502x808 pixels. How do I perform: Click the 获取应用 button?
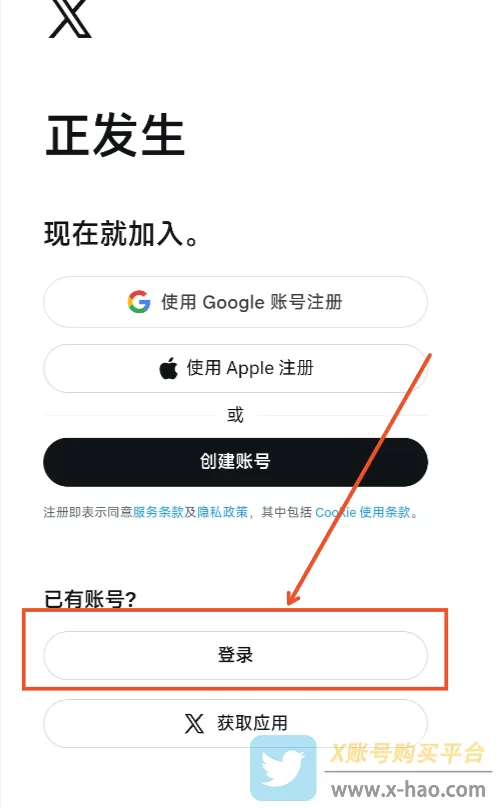point(236,723)
